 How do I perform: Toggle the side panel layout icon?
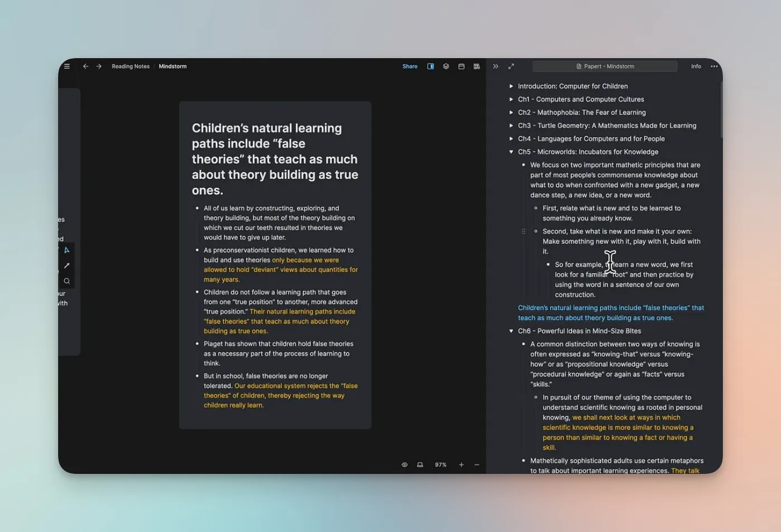431,66
